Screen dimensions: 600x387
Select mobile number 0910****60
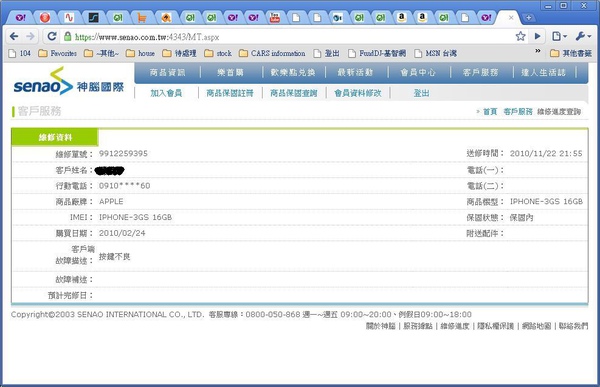(124, 186)
